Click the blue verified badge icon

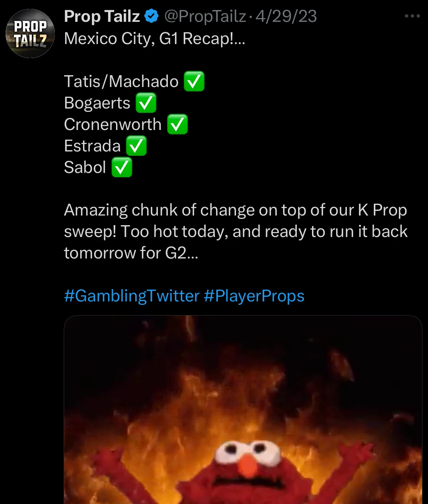pos(151,16)
